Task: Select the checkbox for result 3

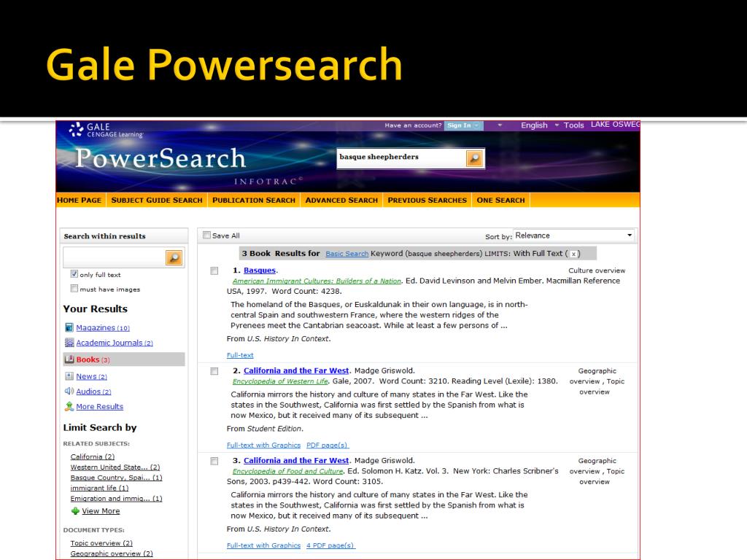Action: coord(214,462)
